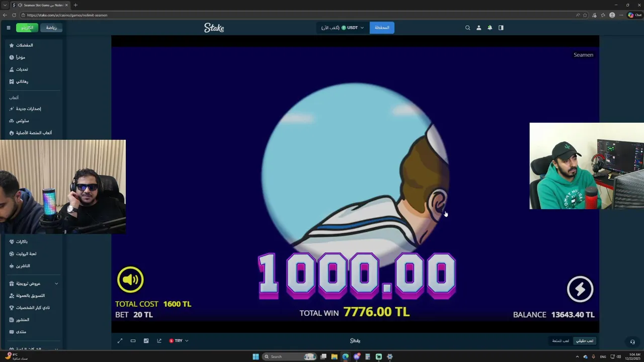Toggle the right side panel icon
The height and width of the screenshot is (362, 644).
(x=501, y=28)
